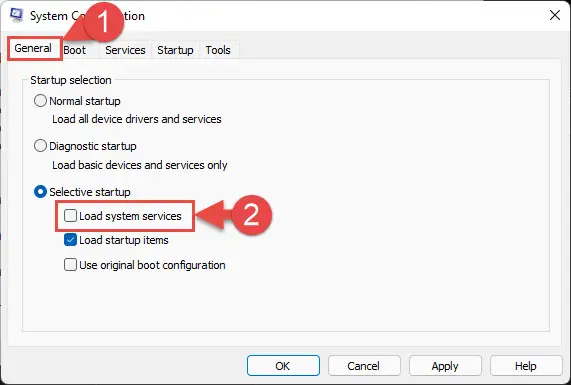571x385 pixels.
Task: Select the Selective startup radio button
Action: click(40, 192)
